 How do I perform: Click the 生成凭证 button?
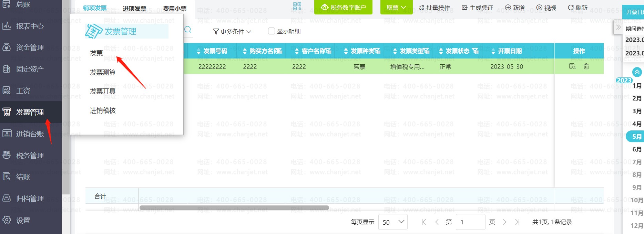pyautogui.click(x=478, y=8)
